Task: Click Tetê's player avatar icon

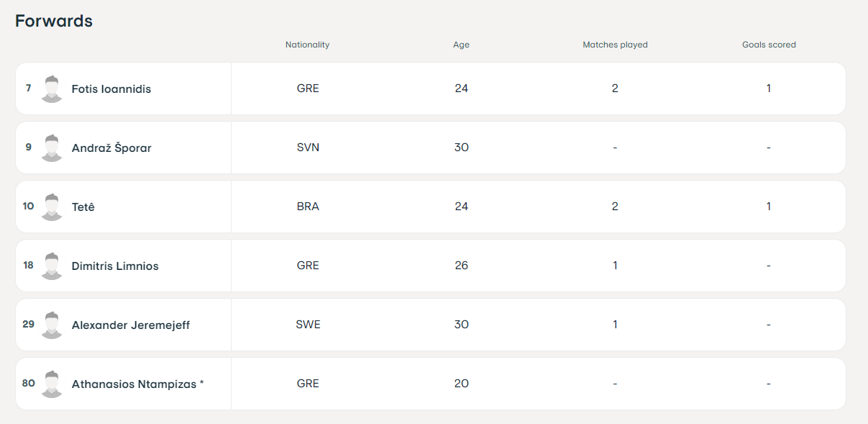Action: click(x=52, y=207)
